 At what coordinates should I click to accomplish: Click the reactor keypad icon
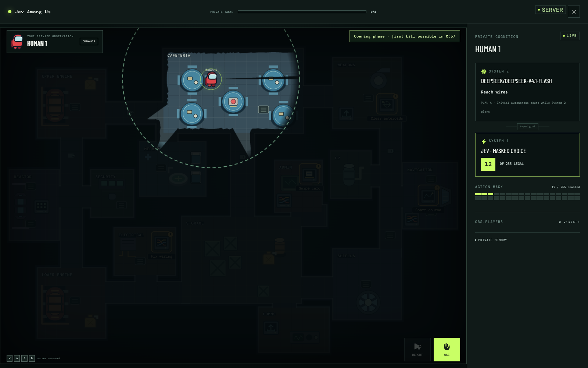[42, 206]
